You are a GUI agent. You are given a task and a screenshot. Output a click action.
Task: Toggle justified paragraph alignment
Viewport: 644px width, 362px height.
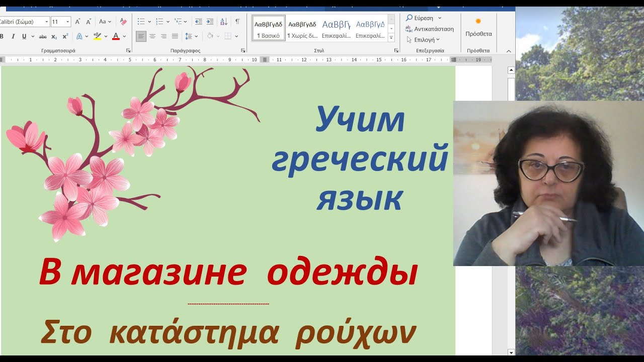point(175,36)
